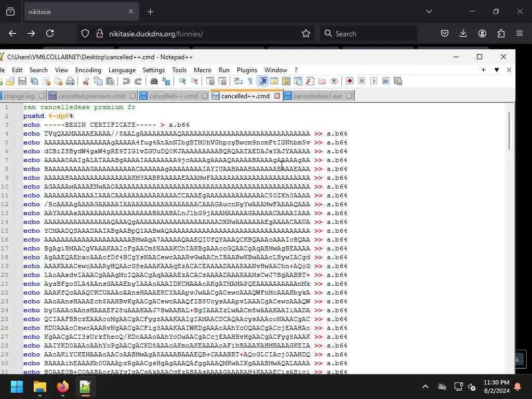Click the Stop Recording macro icon
This screenshot has width=532, height=399.
[x=362, y=81]
